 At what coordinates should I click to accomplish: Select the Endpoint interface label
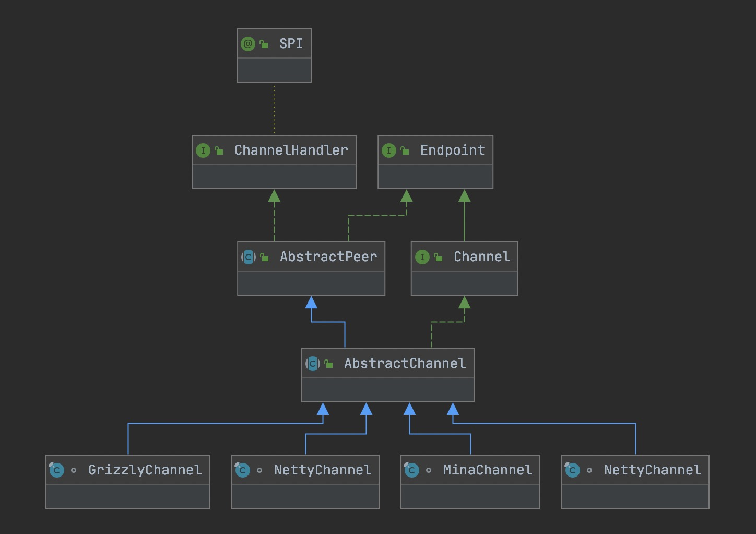(x=452, y=150)
